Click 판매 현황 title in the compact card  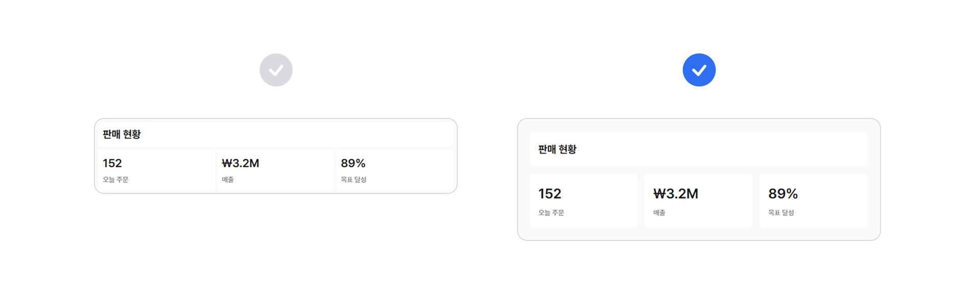pyautogui.click(x=121, y=134)
